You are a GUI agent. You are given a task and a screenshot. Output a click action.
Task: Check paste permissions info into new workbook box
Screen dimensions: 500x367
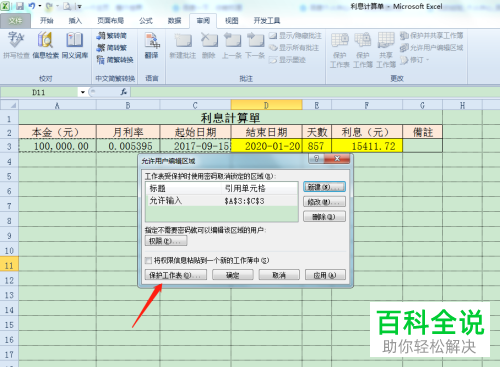pyautogui.click(x=149, y=260)
